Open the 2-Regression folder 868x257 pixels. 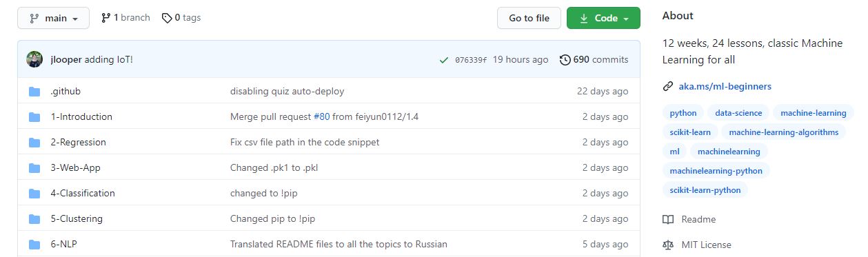point(78,143)
